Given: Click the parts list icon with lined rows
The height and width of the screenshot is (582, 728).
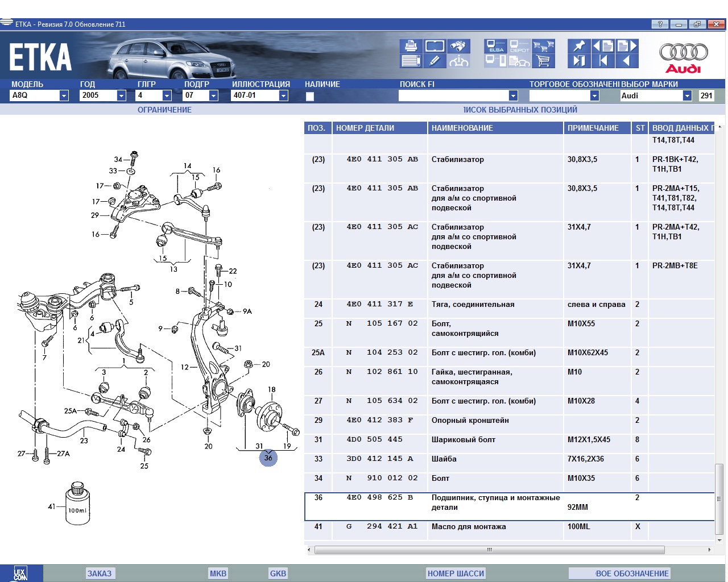Looking at the screenshot, I should (411, 61).
